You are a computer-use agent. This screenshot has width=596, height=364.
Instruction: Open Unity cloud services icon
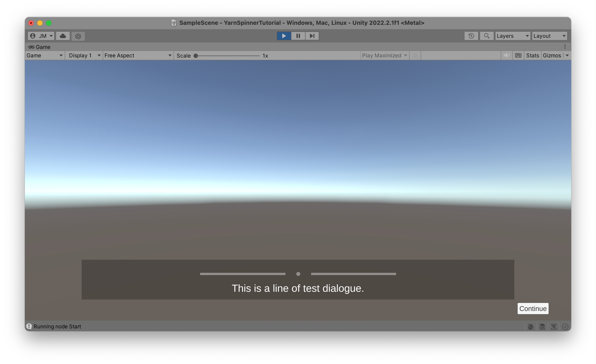click(x=63, y=36)
